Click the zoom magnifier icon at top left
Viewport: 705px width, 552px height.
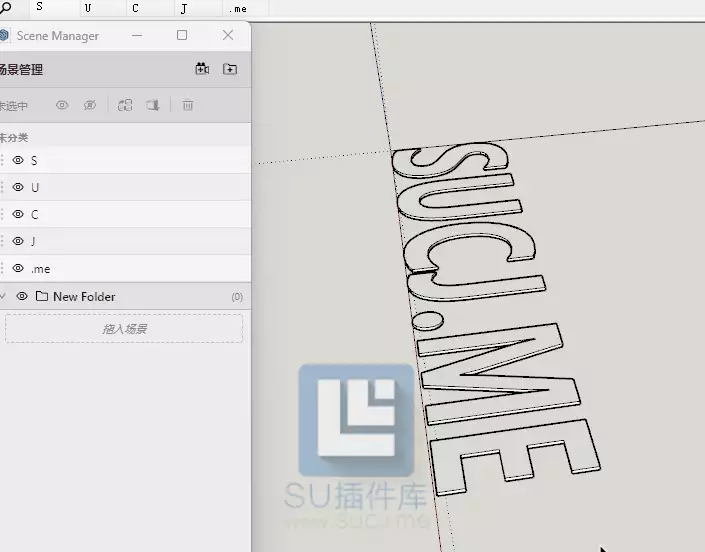pos(5,8)
